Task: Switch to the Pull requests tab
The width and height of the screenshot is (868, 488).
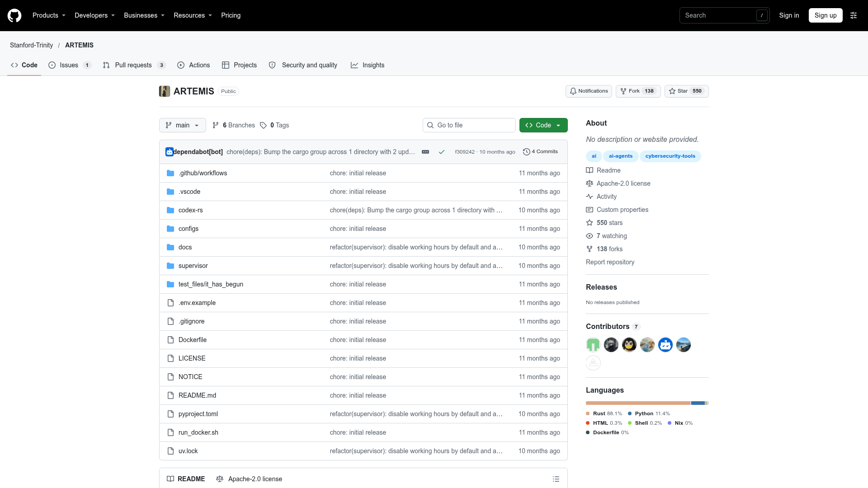Action: click(134, 65)
